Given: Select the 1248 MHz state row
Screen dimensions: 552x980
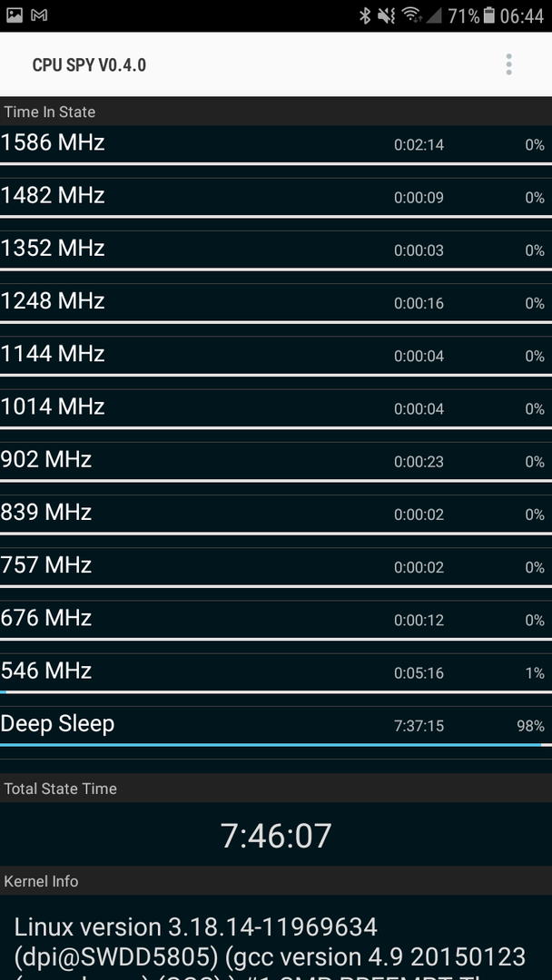Looking at the screenshot, I should [x=276, y=303].
